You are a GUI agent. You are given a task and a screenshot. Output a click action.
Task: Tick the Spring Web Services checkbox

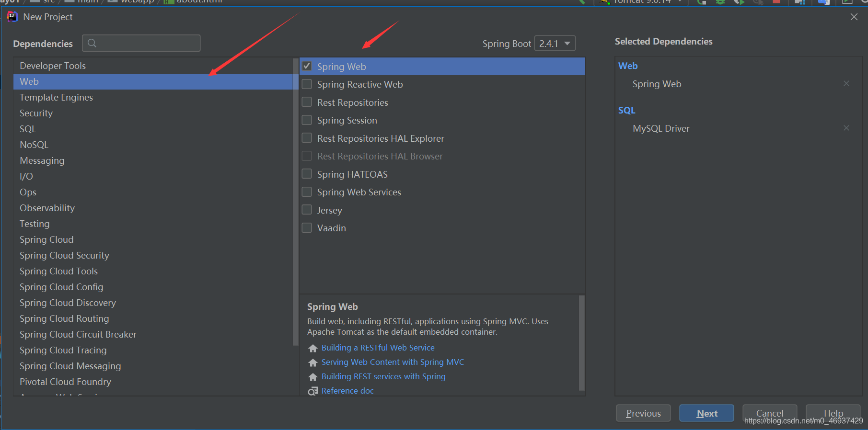(x=307, y=192)
